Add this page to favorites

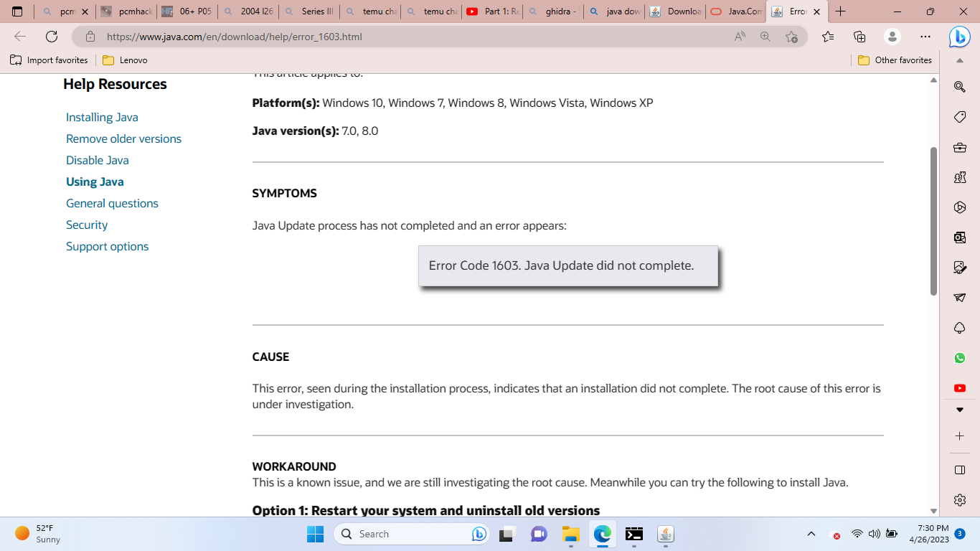point(791,37)
